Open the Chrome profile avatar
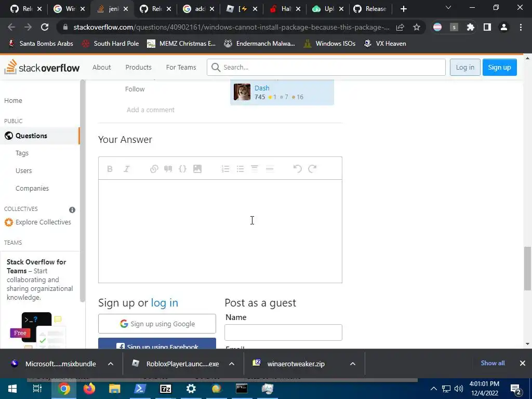 (504, 27)
